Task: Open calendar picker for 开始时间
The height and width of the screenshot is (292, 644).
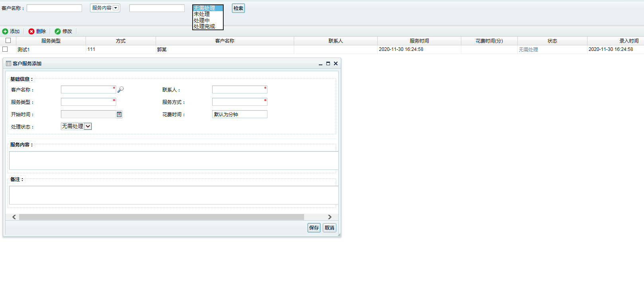Action: pyautogui.click(x=119, y=115)
